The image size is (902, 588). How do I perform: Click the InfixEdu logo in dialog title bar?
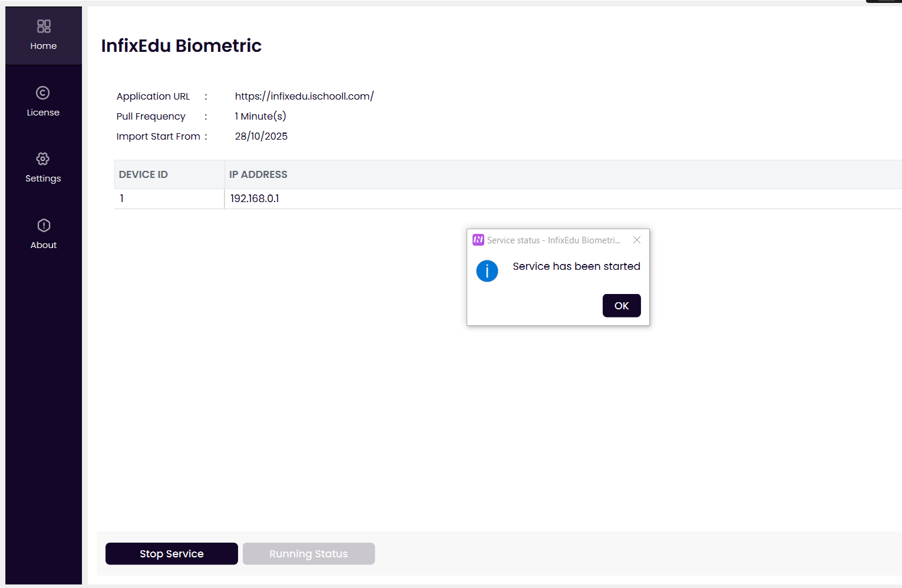(x=478, y=240)
